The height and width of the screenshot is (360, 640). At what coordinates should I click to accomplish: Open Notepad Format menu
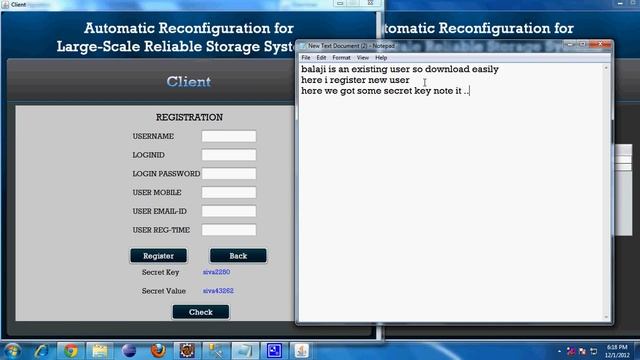pyautogui.click(x=341, y=58)
